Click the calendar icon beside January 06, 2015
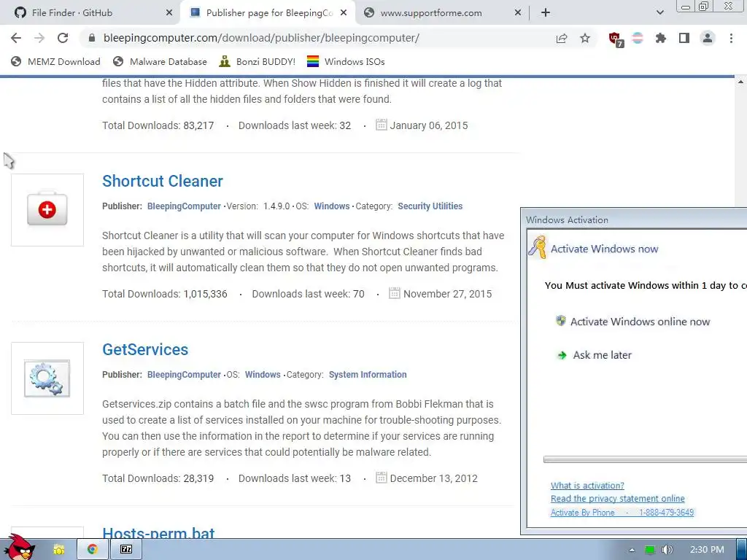Screen dimensions: 747x560 381,125
